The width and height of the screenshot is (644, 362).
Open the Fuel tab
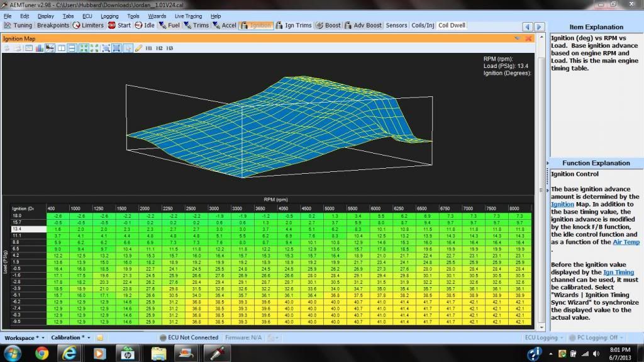tap(169, 25)
